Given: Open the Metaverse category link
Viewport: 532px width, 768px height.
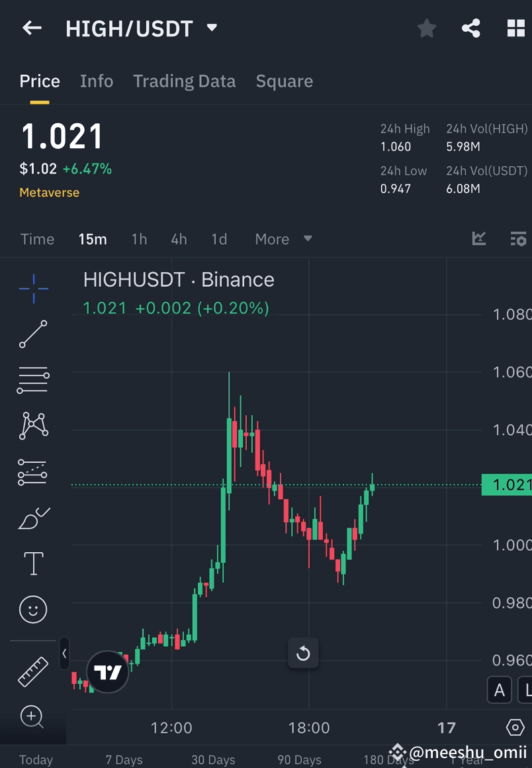Looking at the screenshot, I should (49, 192).
